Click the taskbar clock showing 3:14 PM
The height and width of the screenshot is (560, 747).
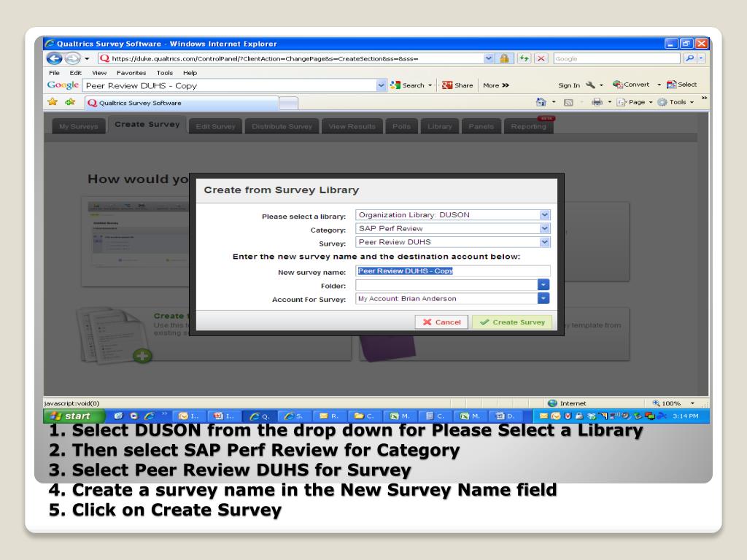pyautogui.click(x=686, y=416)
